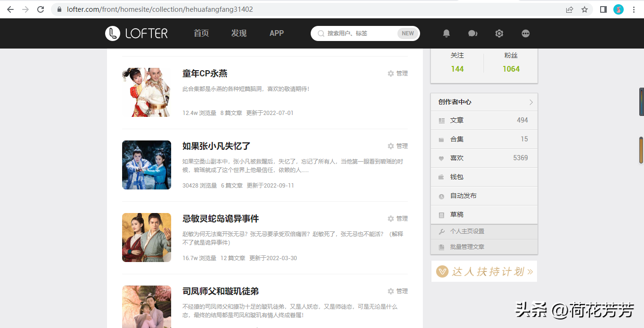Bookmark this page with star icon
This screenshot has width=644, height=328.
click(x=585, y=9)
